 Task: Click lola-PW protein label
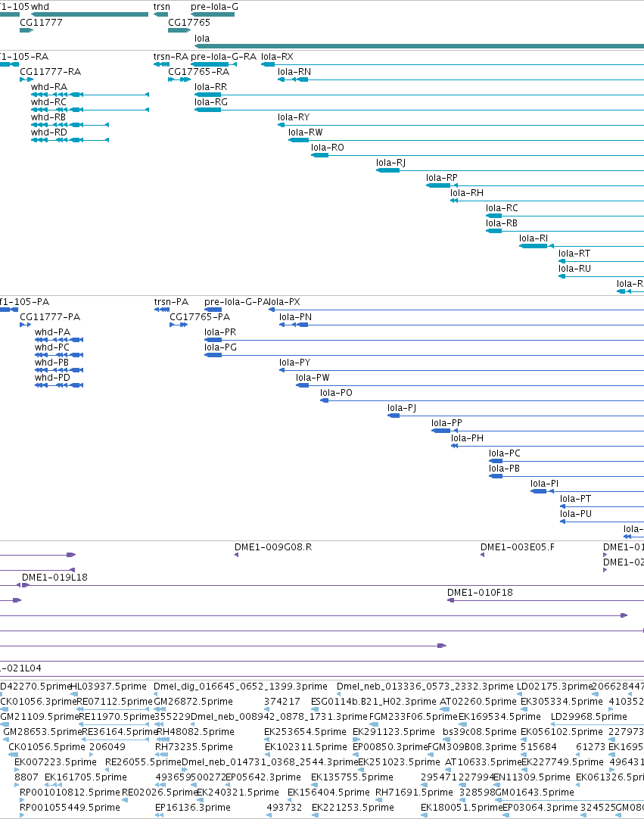point(313,378)
